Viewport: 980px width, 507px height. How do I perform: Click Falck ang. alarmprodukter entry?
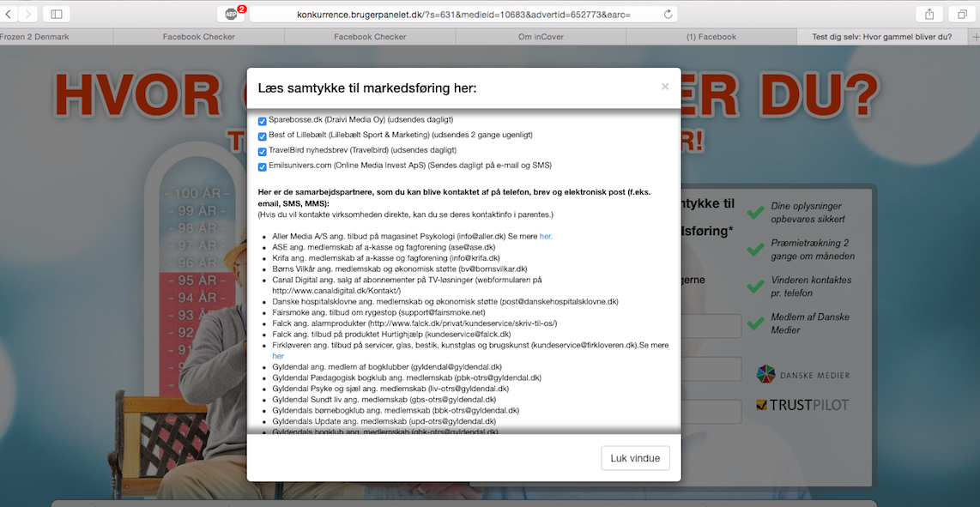(x=415, y=323)
